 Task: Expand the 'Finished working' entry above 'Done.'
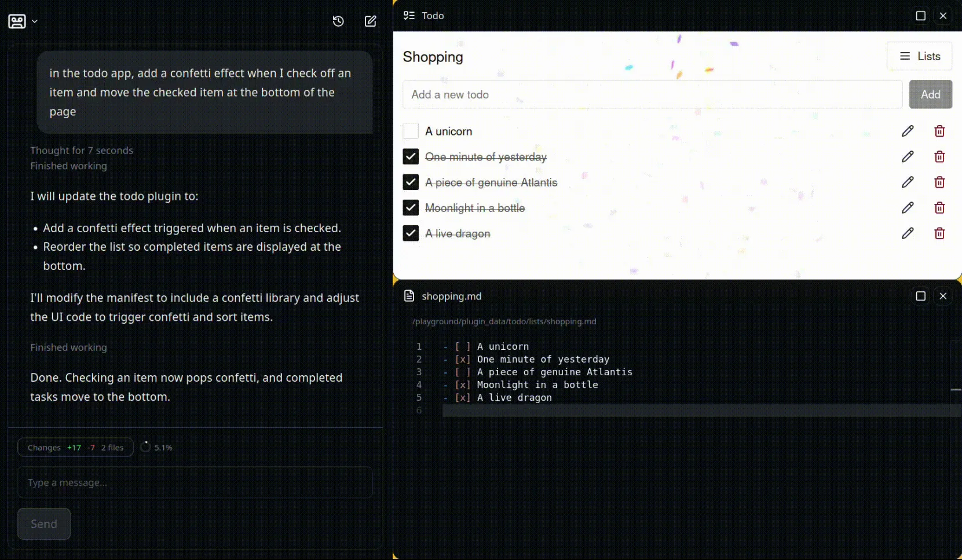(x=68, y=347)
